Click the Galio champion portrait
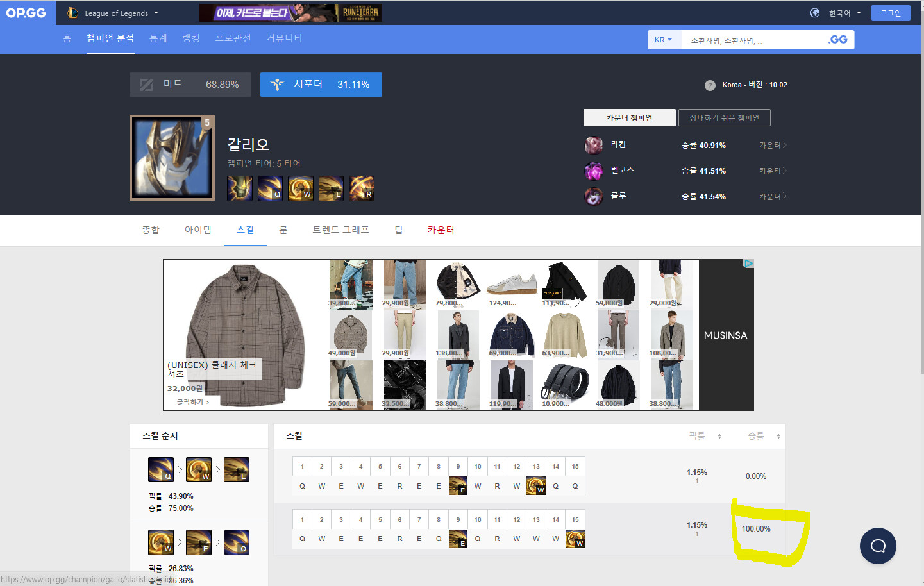The width and height of the screenshot is (924, 586). pos(172,158)
